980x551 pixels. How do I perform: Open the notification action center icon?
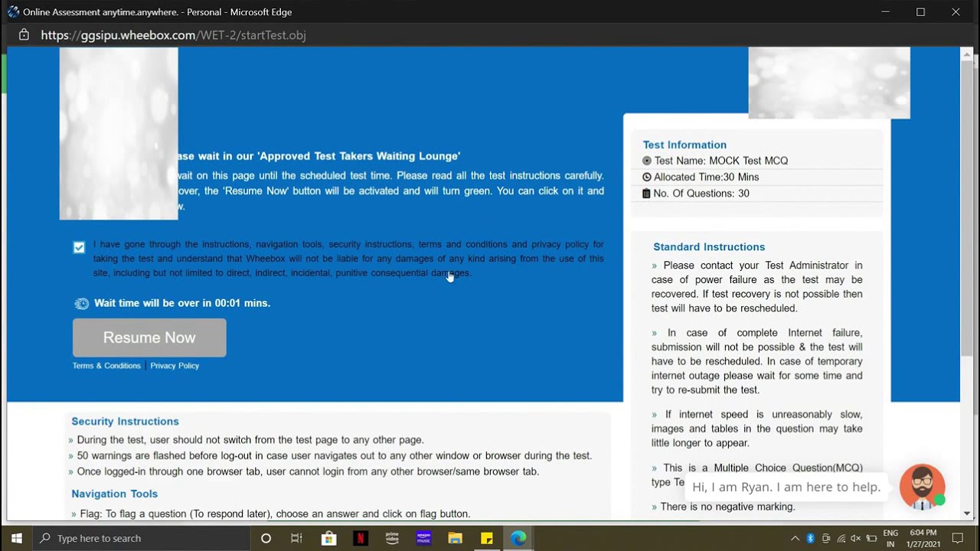(x=958, y=538)
